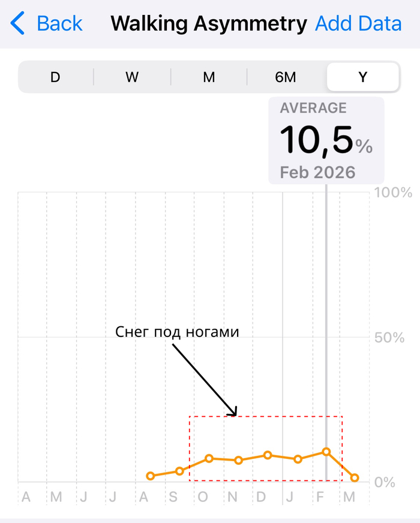Select the Y (year) segment
Image resolution: width=420 pixels, height=523 pixels.
point(362,77)
